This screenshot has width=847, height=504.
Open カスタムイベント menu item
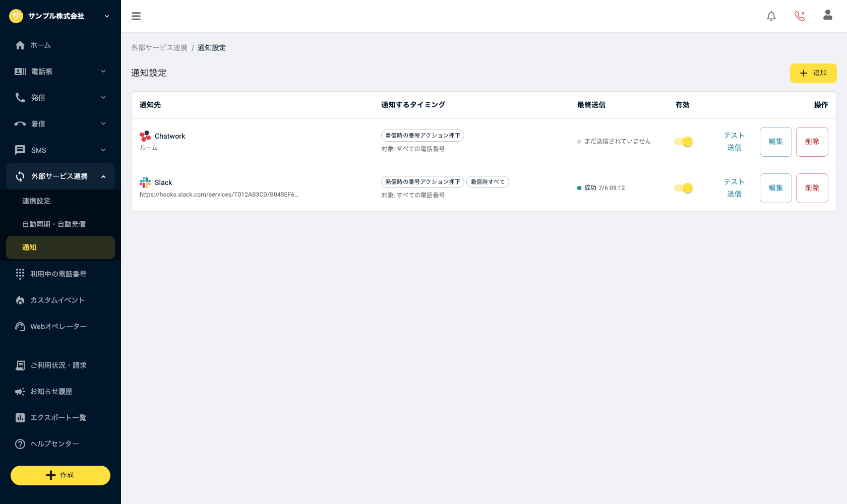pos(60,300)
